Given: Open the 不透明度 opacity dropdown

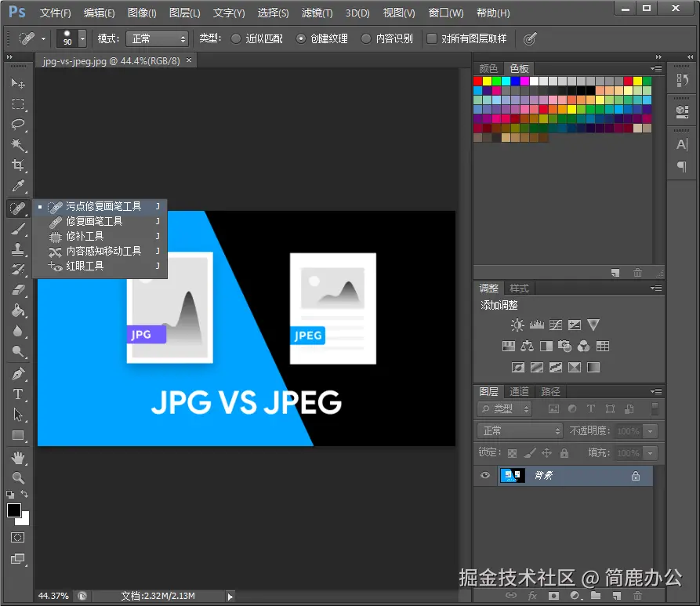Looking at the screenshot, I should 651,431.
